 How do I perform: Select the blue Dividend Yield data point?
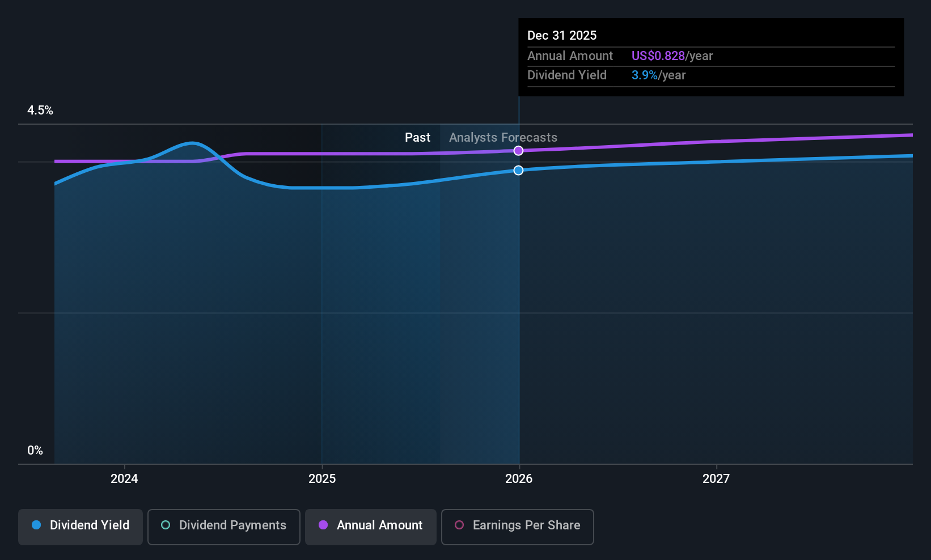518,170
